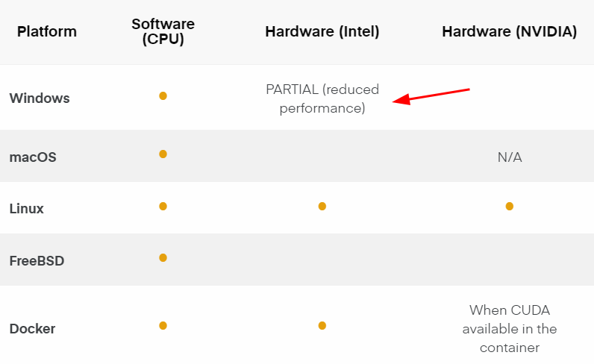Click the Windows row label
Viewport: 594px width, 364px height.
point(40,98)
